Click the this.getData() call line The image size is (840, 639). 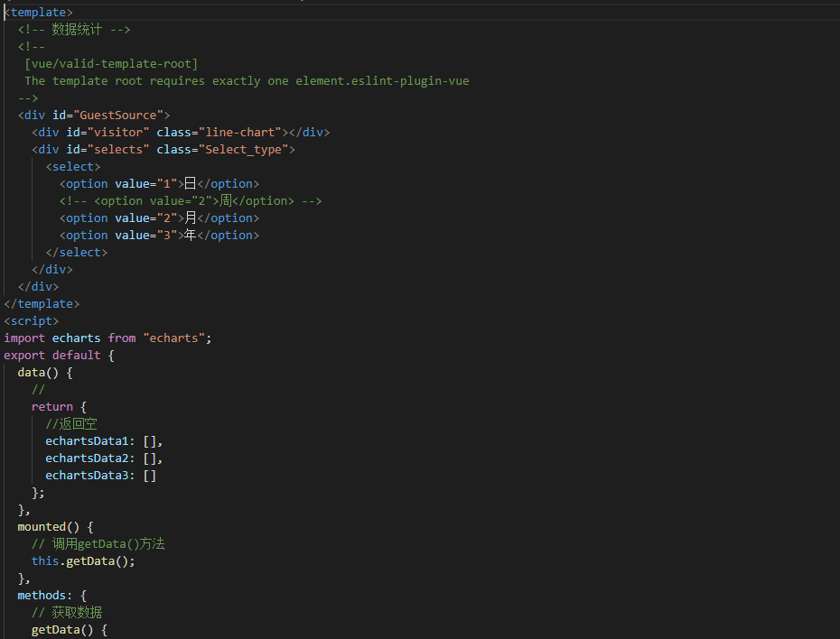[83, 560]
